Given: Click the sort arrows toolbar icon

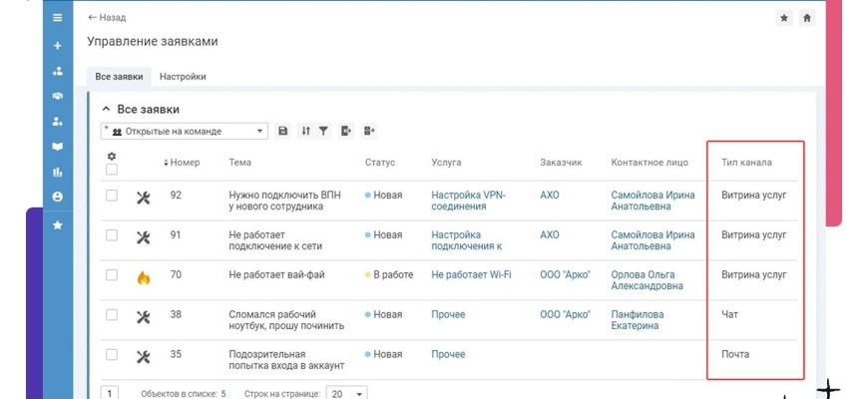Looking at the screenshot, I should click(x=306, y=131).
